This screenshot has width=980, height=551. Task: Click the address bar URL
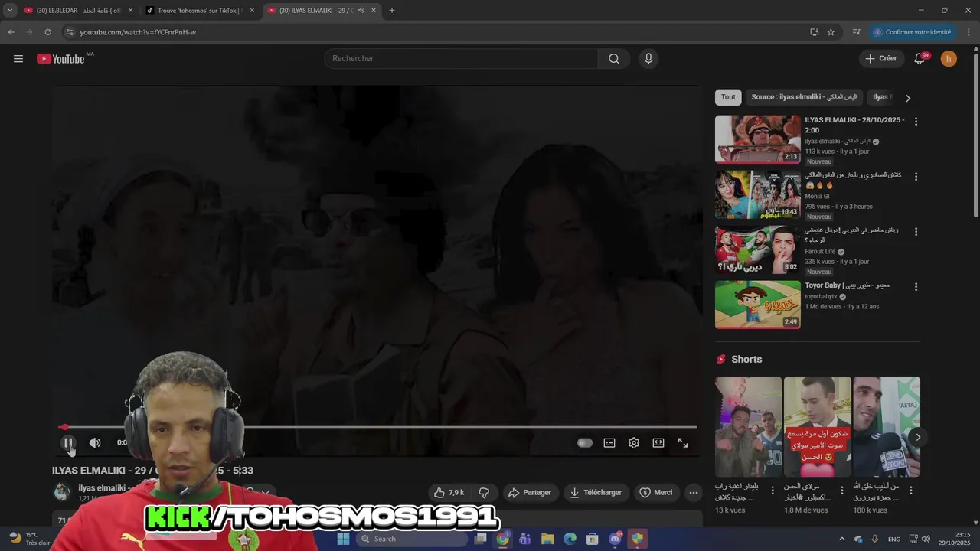(x=138, y=32)
